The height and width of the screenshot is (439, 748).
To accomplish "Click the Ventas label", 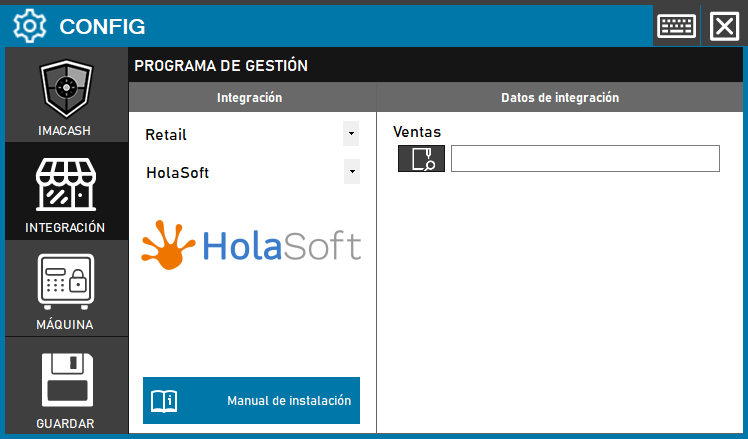I will click(x=417, y=131).
